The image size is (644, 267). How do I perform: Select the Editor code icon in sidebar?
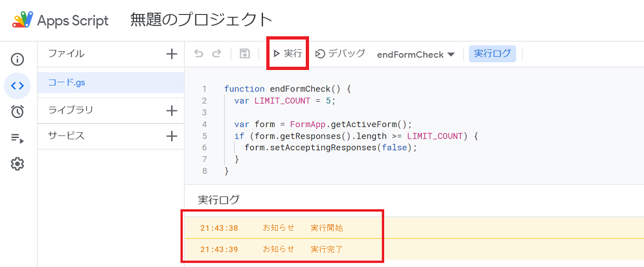click(x=17, y=86)
